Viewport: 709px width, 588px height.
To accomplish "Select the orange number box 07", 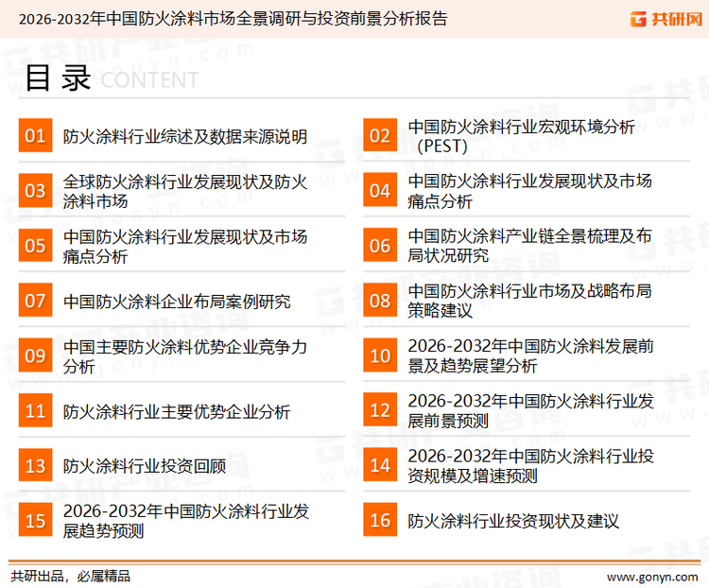I will [x=35, y=301].
